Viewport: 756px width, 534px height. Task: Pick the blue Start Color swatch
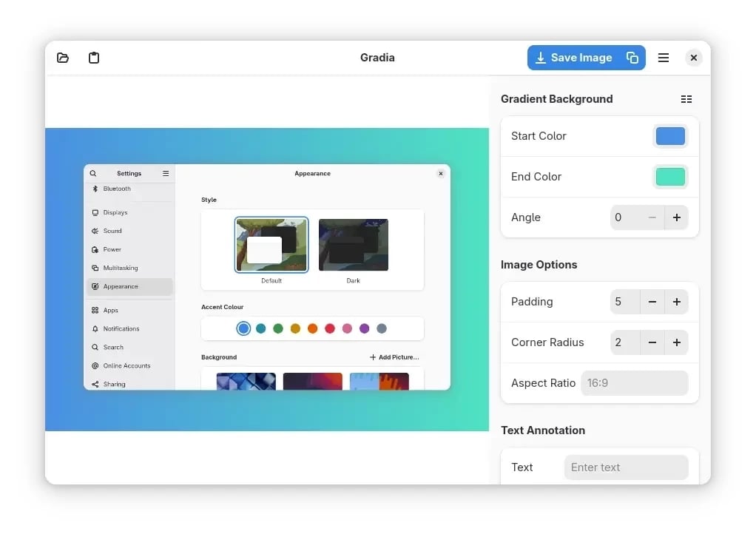pyautogui.click(x=670, y=136)
